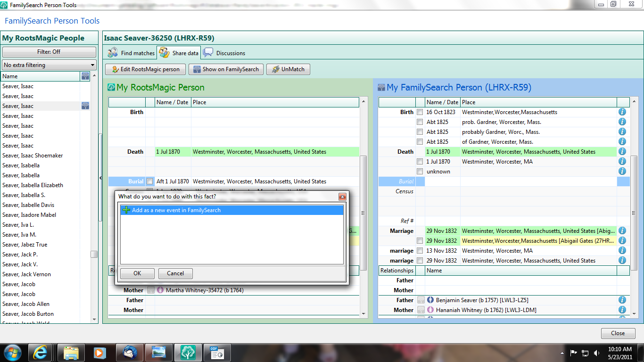Click the female icon next to Martha Whitney
Viewport: 644px width, 362px height.
click(160, 290)
